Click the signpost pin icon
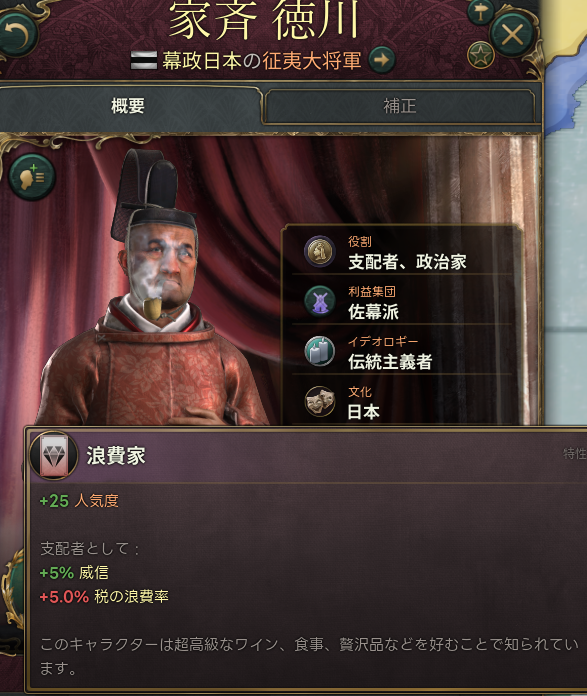The height and width of the screenshot is (696, 587). coord(481,12)
